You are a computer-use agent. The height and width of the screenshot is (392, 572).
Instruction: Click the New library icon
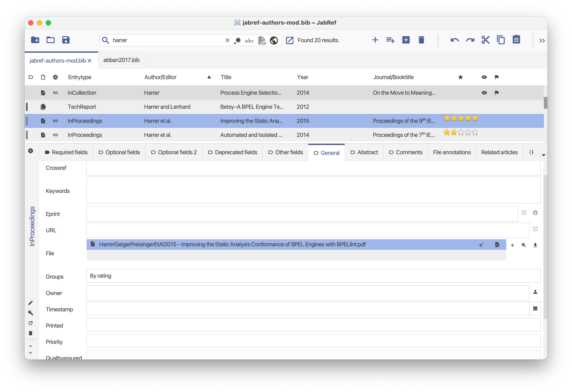(35, 40)
